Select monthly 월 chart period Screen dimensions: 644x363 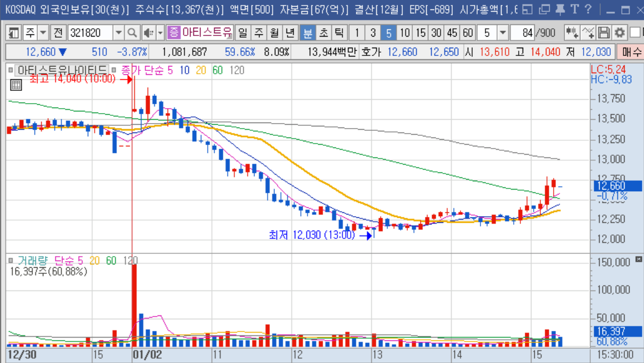tap(274, 33)
